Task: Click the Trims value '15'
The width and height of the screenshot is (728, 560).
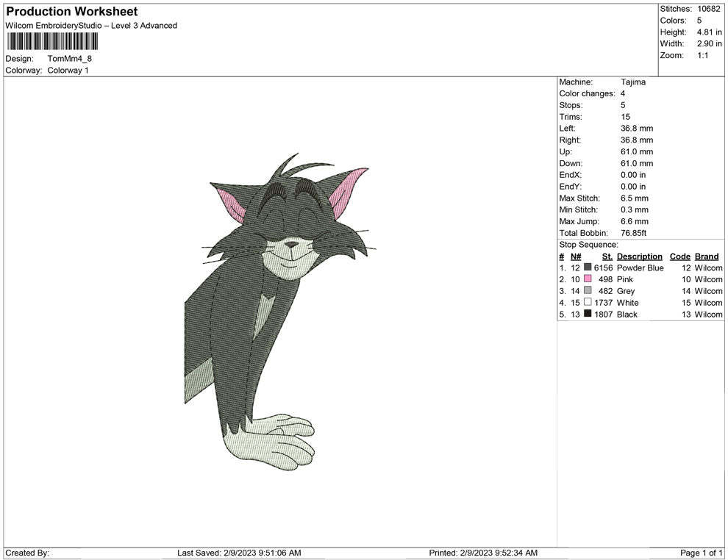Action: click(x=625, y=116)
